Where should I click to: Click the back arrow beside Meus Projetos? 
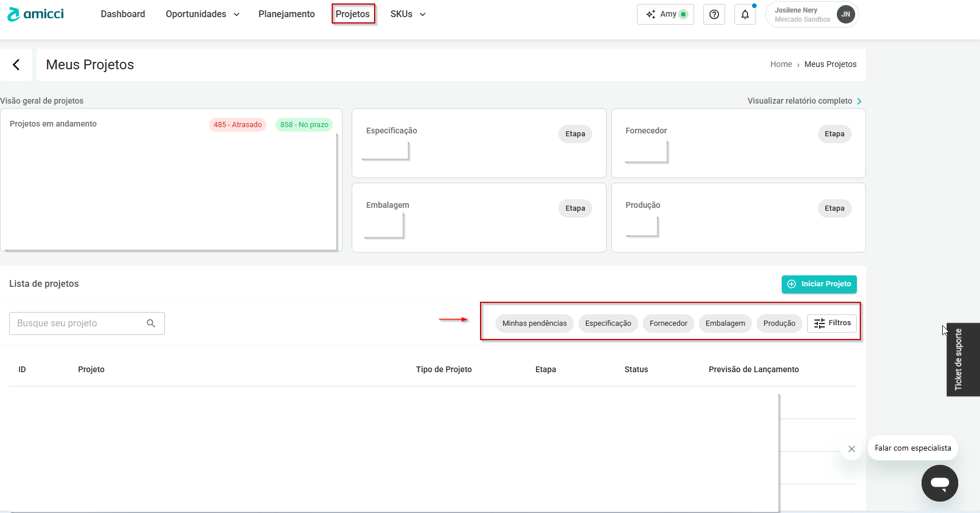pyautogui.click(x=16, y=65)
